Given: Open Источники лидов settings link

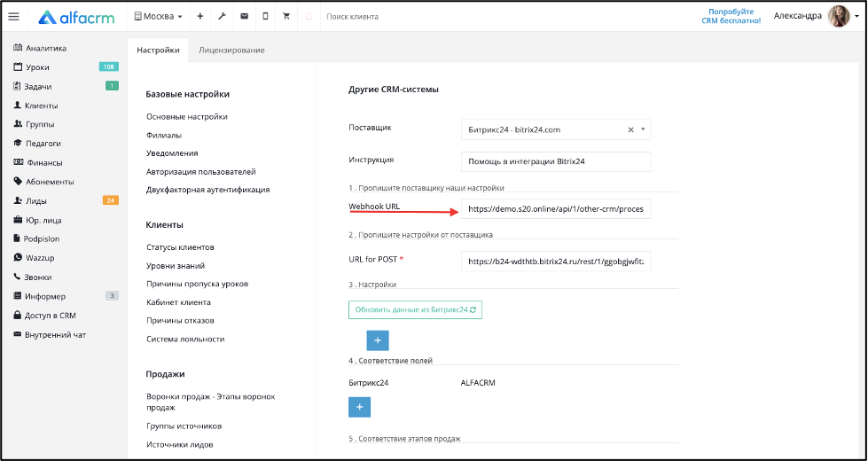Looking at the screenshot, I should (x=180, y=444).
